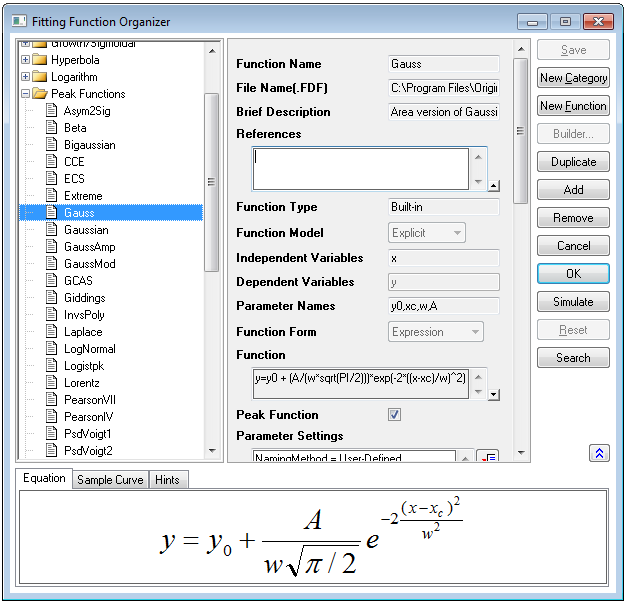Click the Add button
The image size is (626, 604).
click(573, 190)
